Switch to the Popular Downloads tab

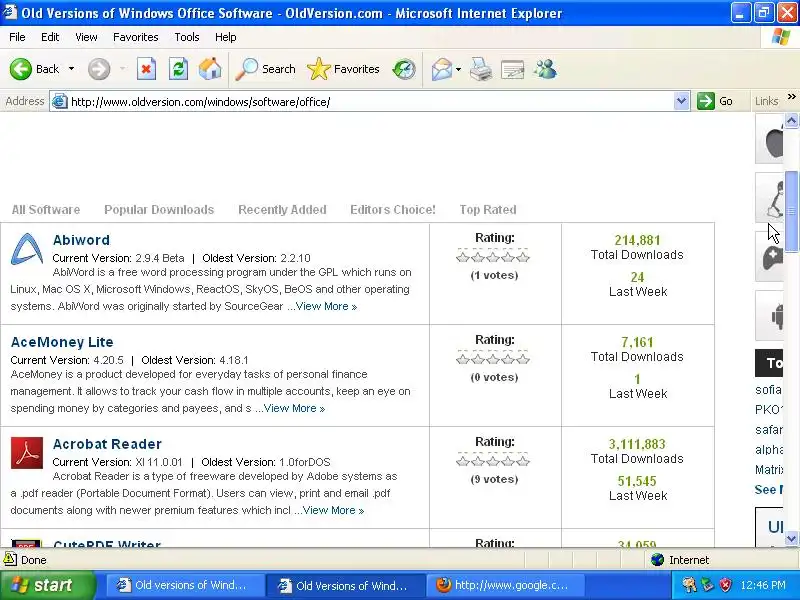tap(159, 210)
